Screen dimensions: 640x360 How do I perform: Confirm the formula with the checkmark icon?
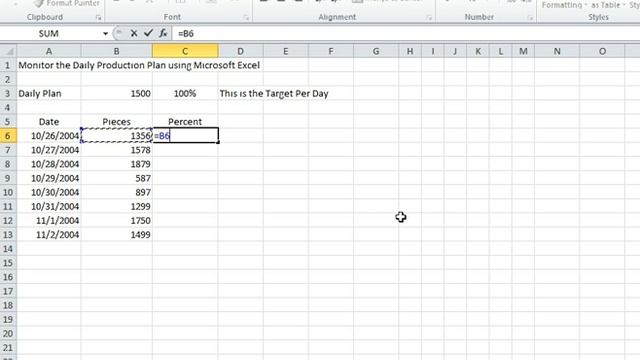[148, 33]
